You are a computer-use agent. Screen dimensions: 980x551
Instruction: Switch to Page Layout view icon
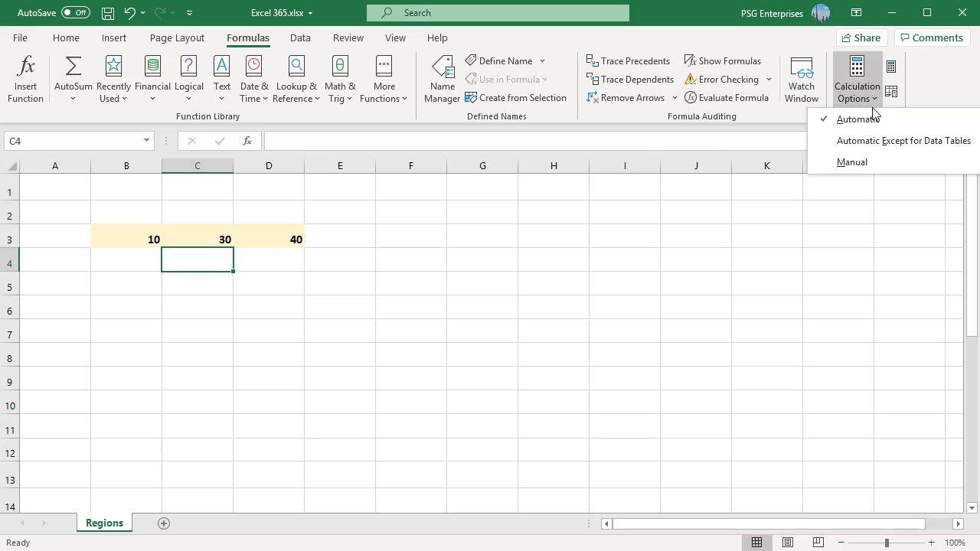[x=787, y=543]
